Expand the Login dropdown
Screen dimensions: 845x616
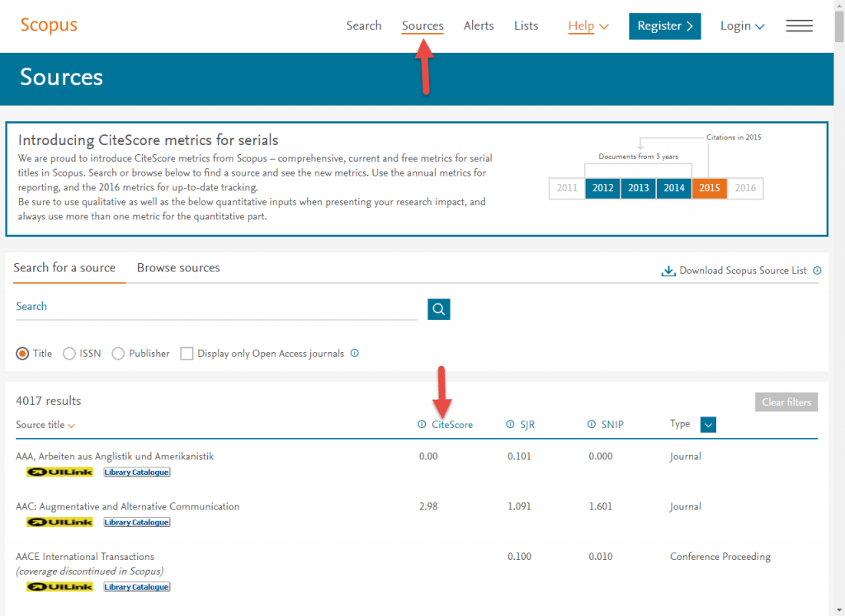(742, 26)
